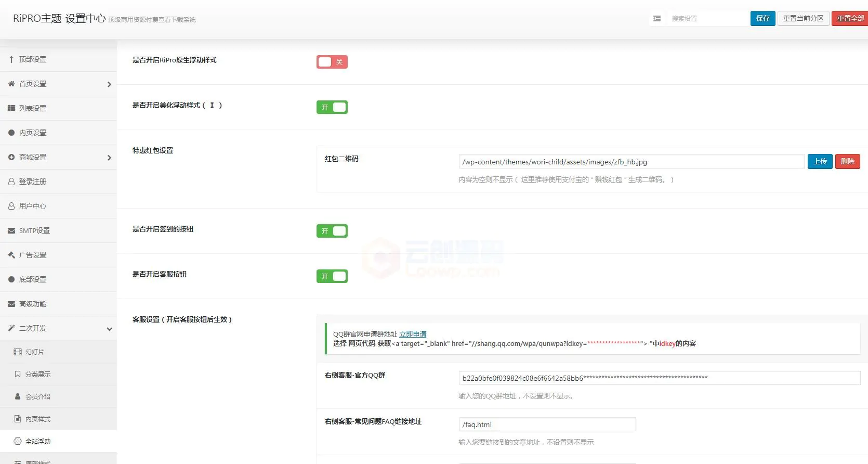Viewport: 868px width, 464px height.
Task: Open the 广告设置 section
Action: [58, 255]
